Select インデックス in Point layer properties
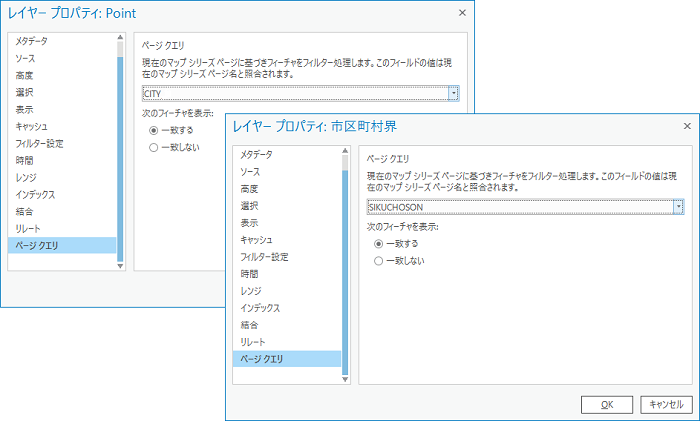 [35, 194]
